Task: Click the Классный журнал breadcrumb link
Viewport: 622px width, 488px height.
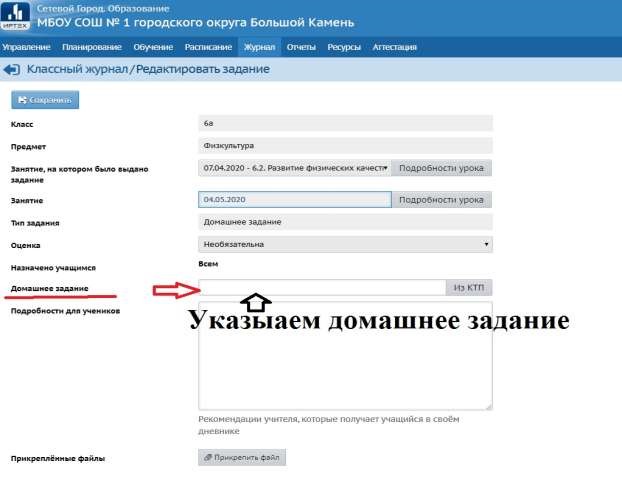Action: [77, 69]
